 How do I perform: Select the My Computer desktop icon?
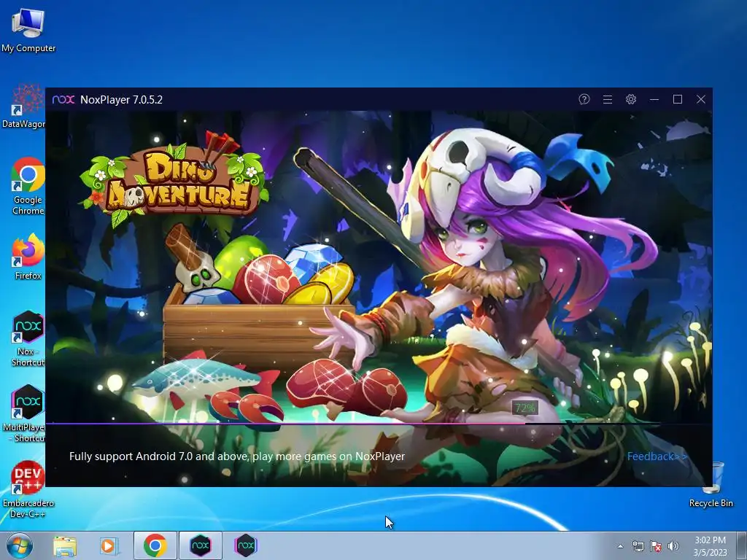click(x=28, y=31)
